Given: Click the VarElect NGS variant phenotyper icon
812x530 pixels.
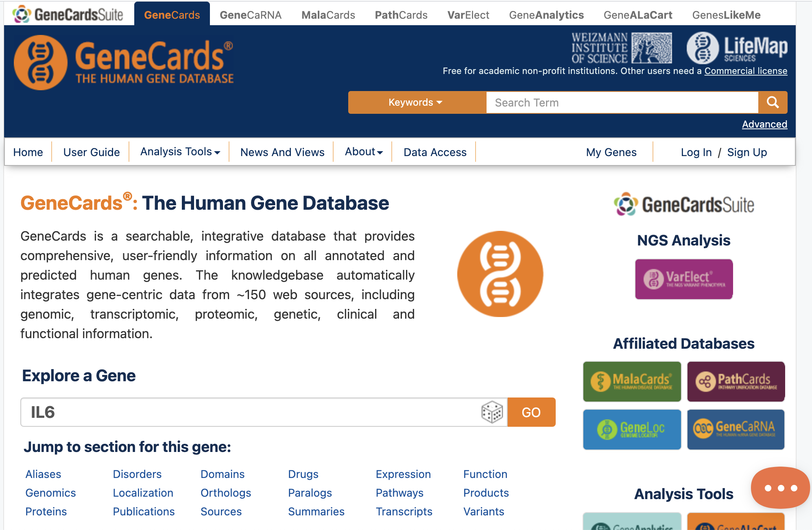Looking at the screenshot, I should click(x=683, y=278).
